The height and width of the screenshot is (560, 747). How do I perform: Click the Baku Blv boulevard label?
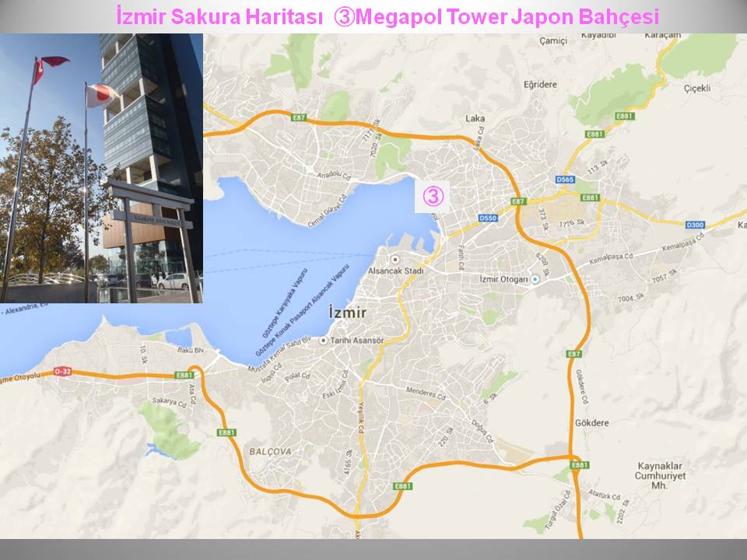[x=191, y=350]
